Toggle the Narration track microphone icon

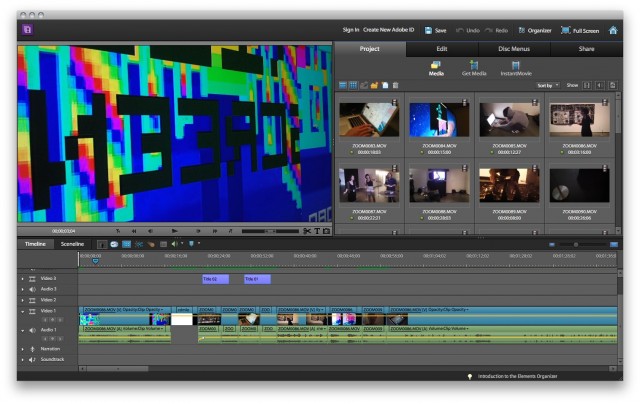pyautogui.click(x=33, y=349)
